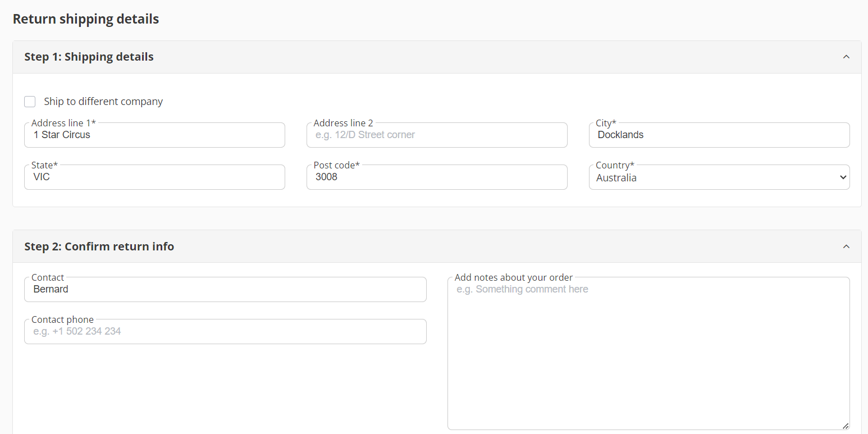Click the Ship to different company label

(x=103, y=102)
